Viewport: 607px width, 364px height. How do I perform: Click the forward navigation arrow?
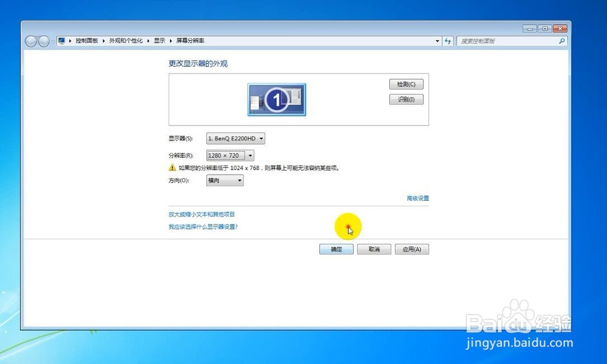pos(43,41)
